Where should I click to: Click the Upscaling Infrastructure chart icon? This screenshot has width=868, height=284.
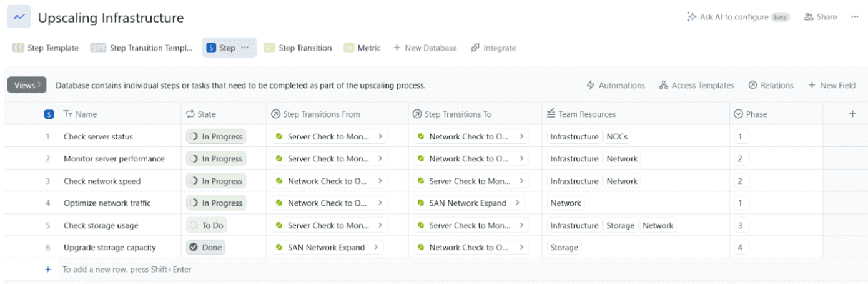tap(19, 18)
